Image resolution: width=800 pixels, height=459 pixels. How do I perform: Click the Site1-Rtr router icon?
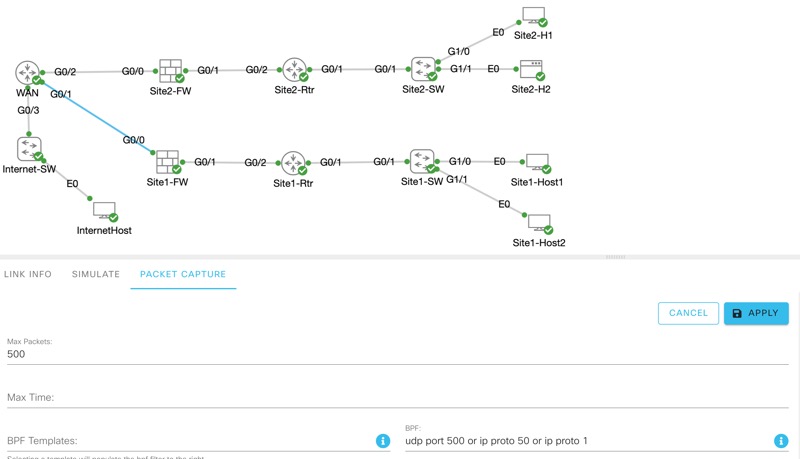tap(293, 163)
